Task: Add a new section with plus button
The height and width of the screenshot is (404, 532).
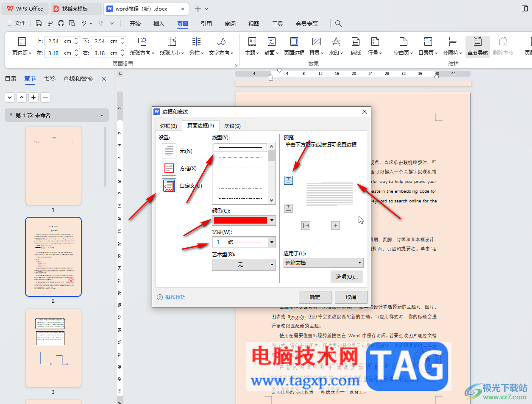Action: [x=33, y=97]
